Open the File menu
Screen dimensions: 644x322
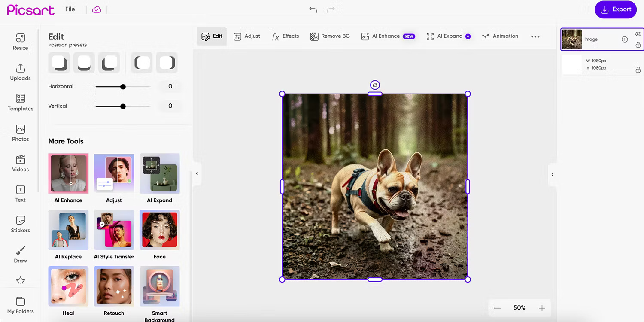click(70, 9)
